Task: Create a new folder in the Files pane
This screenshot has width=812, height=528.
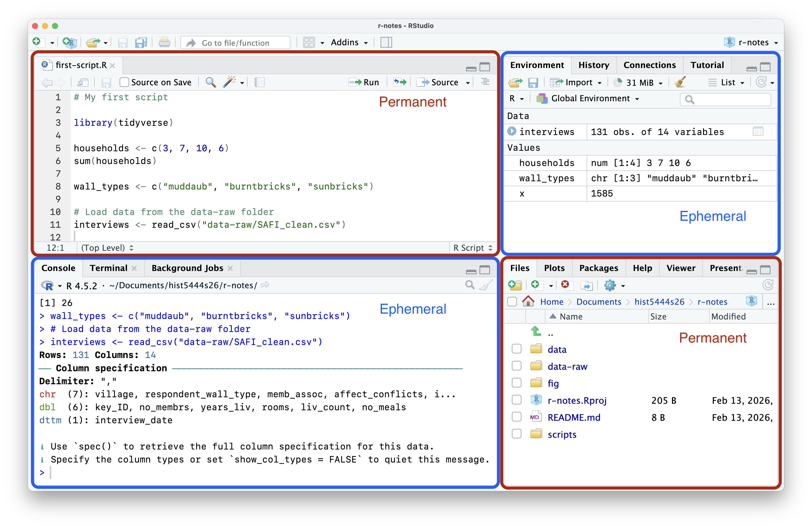Action: [x=515, y=285]
